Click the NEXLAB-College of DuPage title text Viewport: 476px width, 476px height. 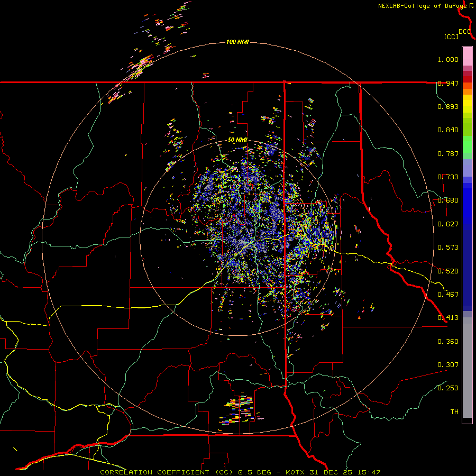click(x=422, y=6)
